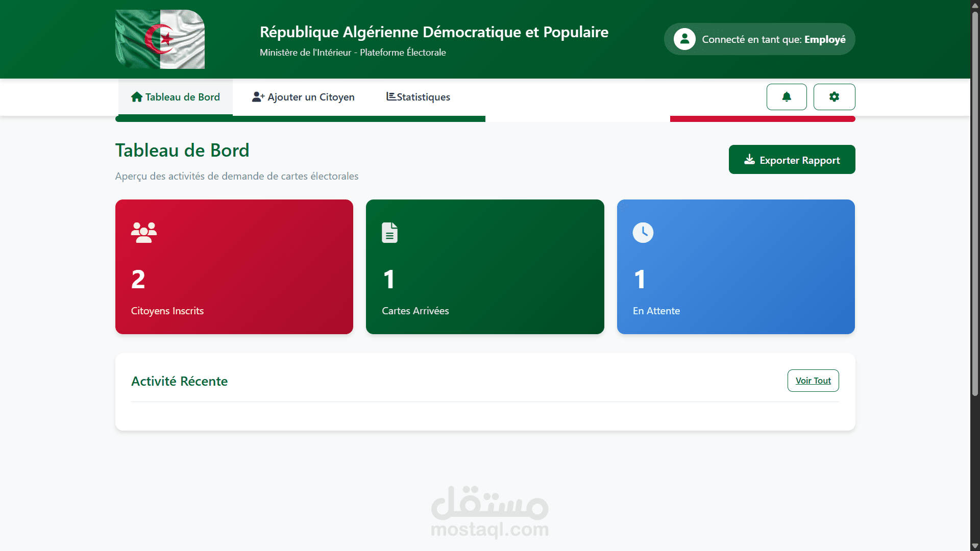Image resolution: width=980 pixels, height=551 pixels.
Task: Open the Citoyens Inscrits card
Action: tap(234, 267)
